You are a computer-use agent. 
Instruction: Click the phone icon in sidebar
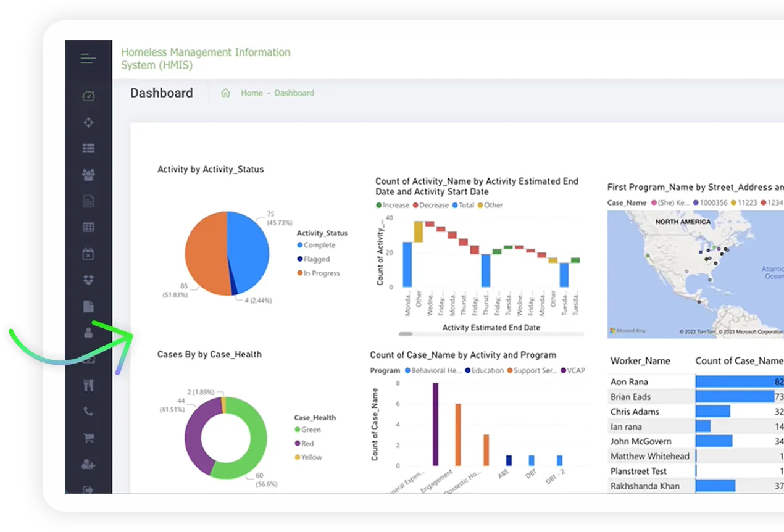pos(88,412)
